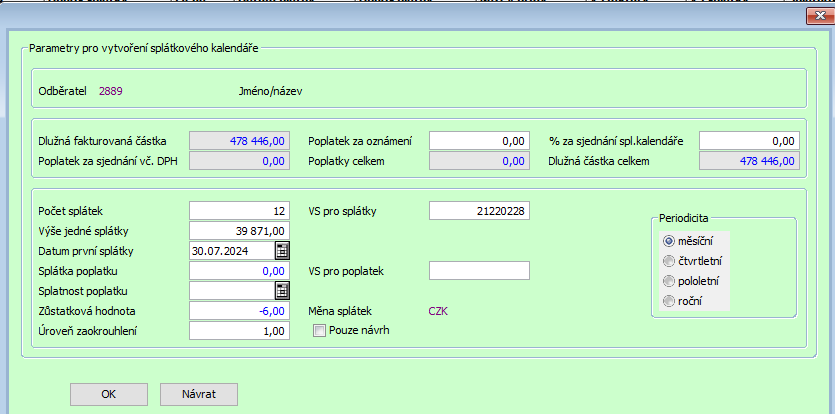The image size is (835, 414).
Task: Select the Splátka poplatku field
Action: 239,271
